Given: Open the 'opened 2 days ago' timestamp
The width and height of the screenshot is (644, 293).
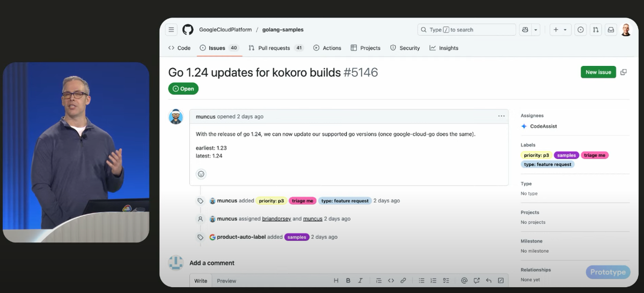Looking at the screenshot, I should pyautogui.click(x=240, y=116).
